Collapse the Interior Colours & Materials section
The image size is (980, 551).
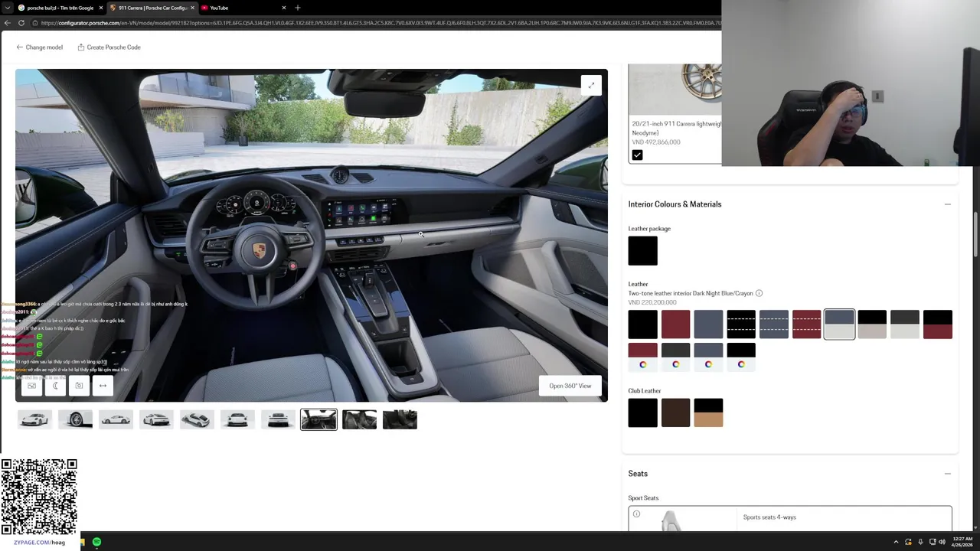947,204
